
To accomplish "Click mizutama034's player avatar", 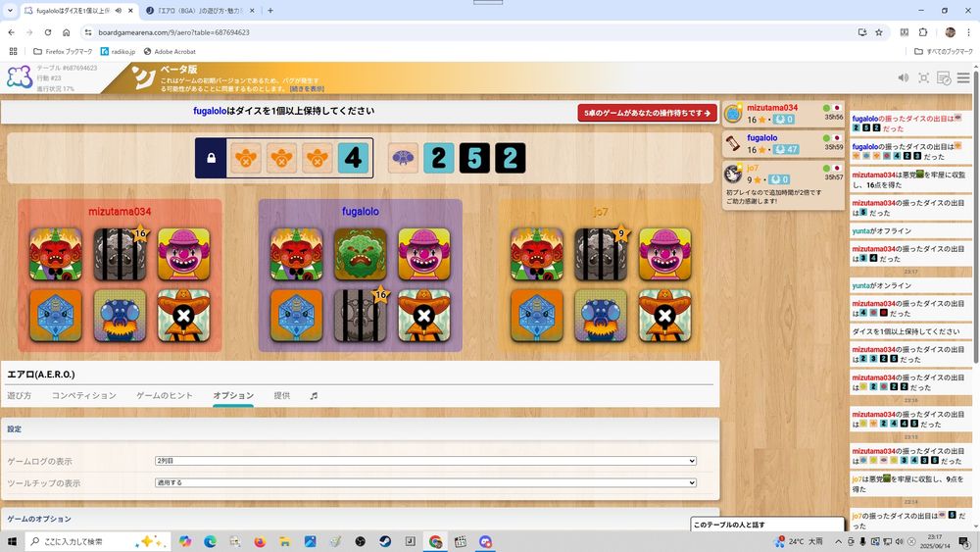I will (x=733, y=114).
